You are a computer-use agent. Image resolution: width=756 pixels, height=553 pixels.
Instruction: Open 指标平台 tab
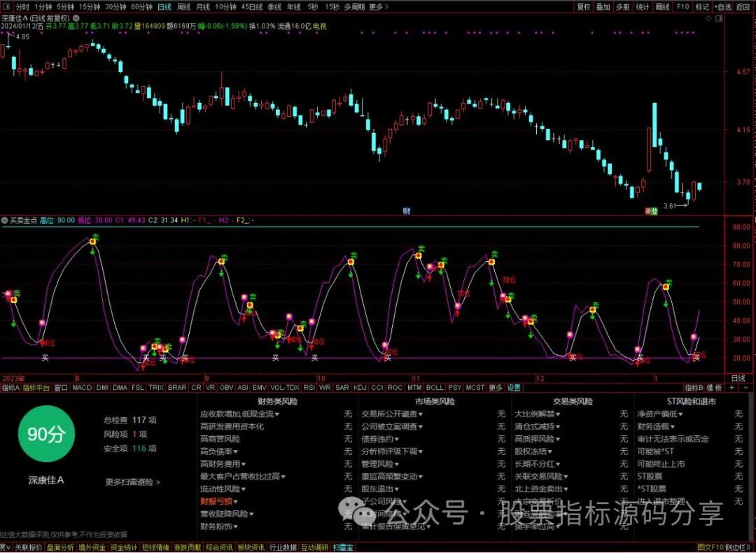click(36, 388)
